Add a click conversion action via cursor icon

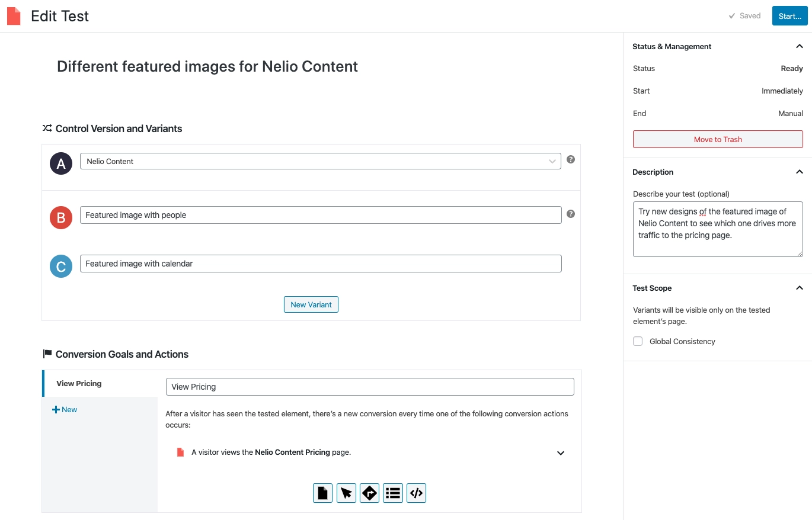click(x=346, y=493)
